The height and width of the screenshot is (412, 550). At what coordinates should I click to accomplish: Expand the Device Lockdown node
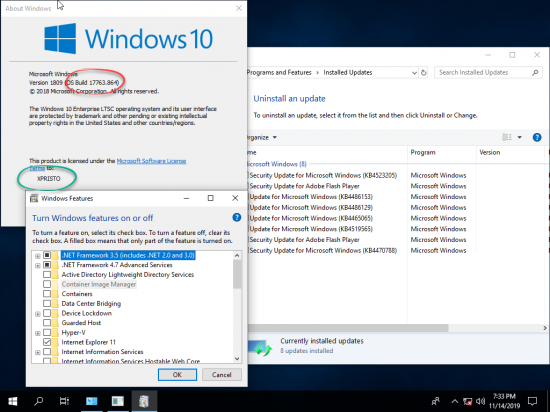tap(38, 314)
